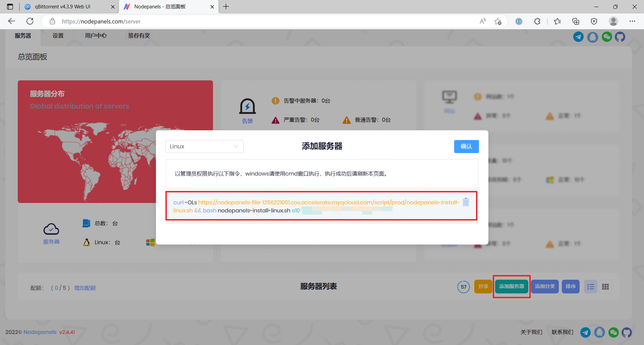Click the 服务器 cloud icon
This screenshot has width=644, height=345.
pos(51,229)
